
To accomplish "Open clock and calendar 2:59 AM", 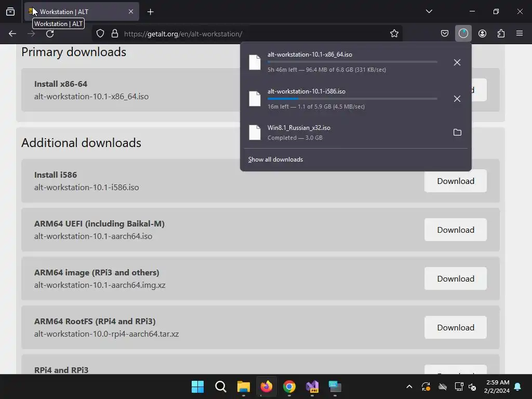I will pyautogui.click(x=497, y=387).
